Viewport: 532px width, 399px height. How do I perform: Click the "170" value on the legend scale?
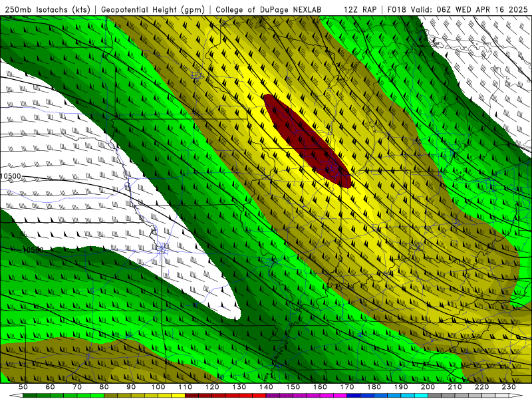click(347, 387)
